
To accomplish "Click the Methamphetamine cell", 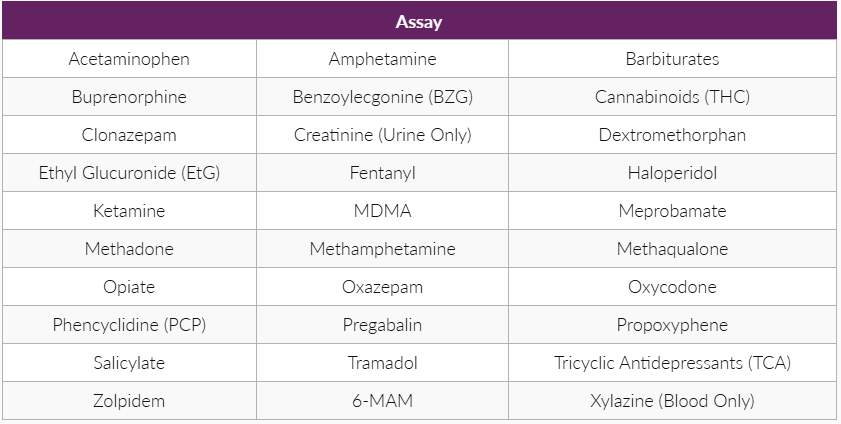I will [382, 249].
